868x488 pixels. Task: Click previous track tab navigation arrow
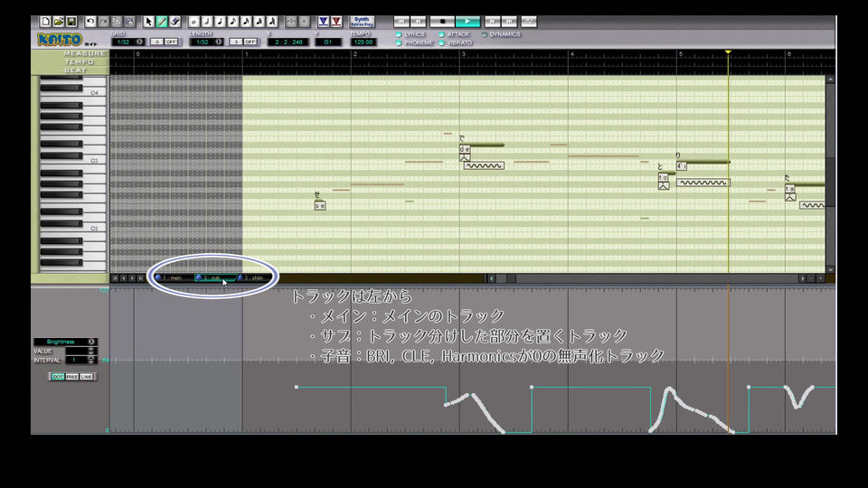pos(124,278)
